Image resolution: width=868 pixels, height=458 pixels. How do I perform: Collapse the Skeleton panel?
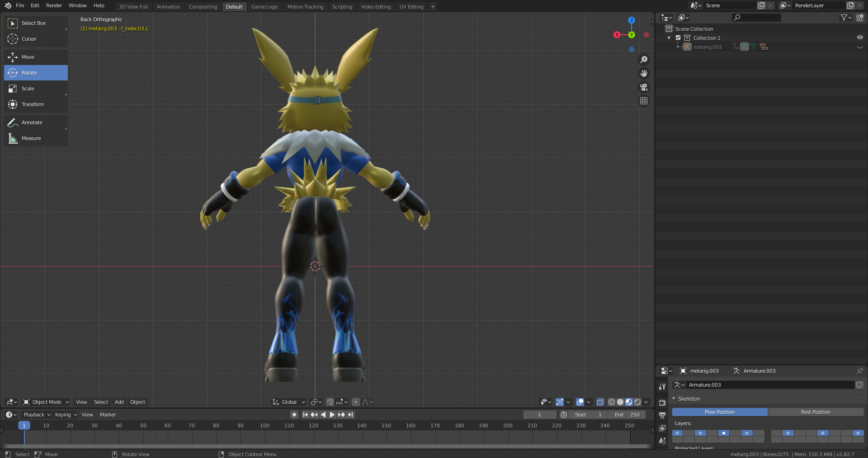674,399
